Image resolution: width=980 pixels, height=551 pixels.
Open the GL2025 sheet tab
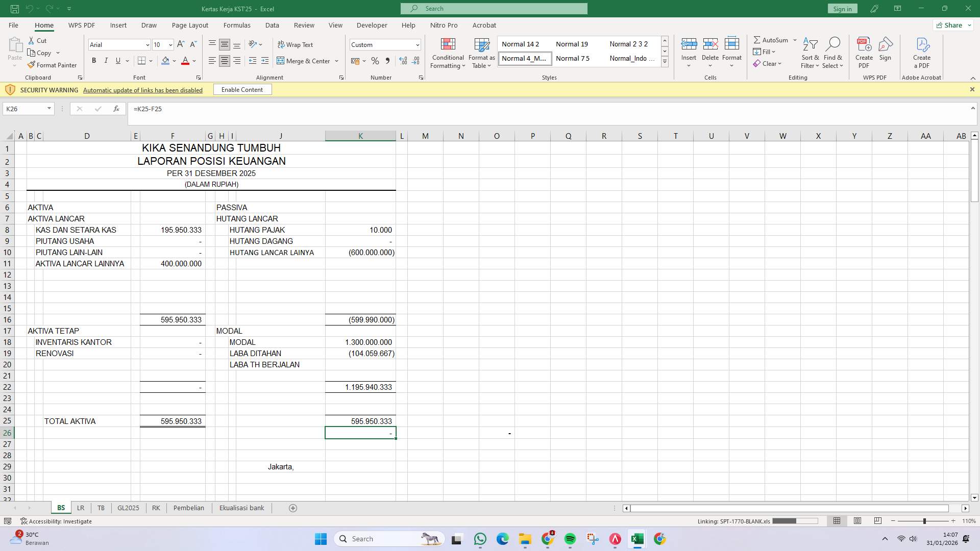tap(128, 508)
